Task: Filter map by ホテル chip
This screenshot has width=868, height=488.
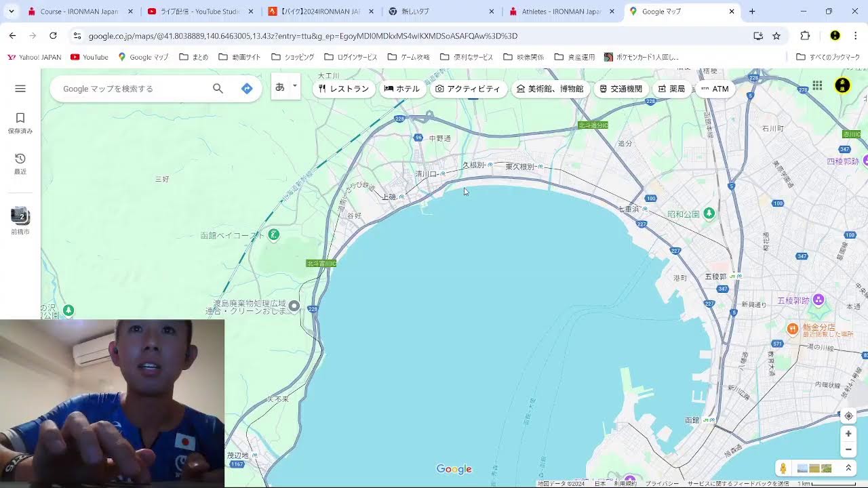Action: [x=402, y=89]
